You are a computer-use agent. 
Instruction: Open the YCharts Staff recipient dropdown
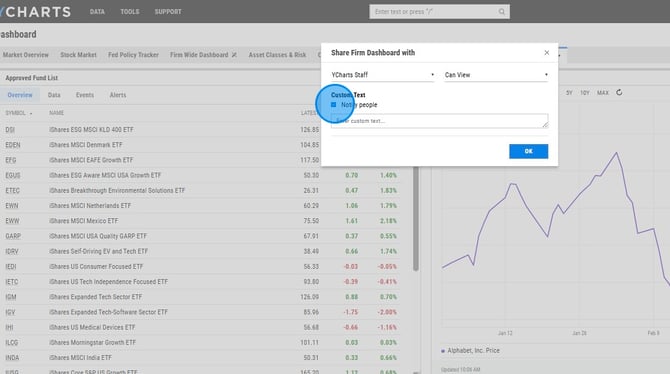(383, 75)
